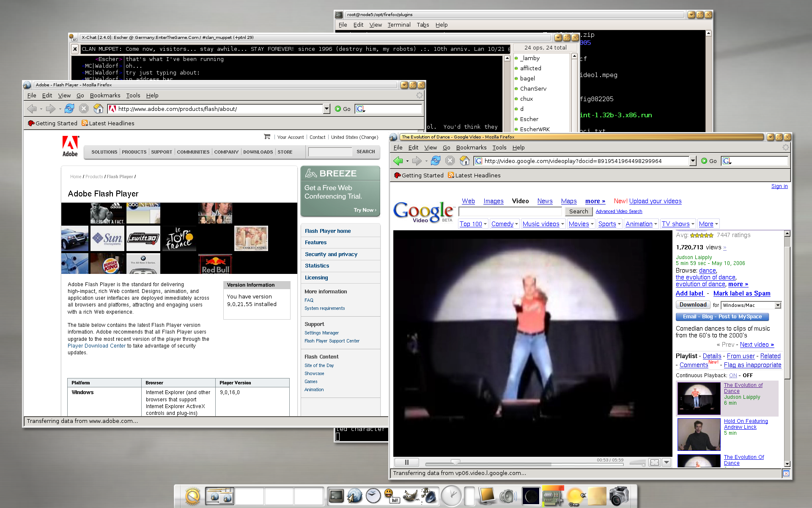
Task: Click weather 'Clear' sun icon in dock
Action: point(576,496)
